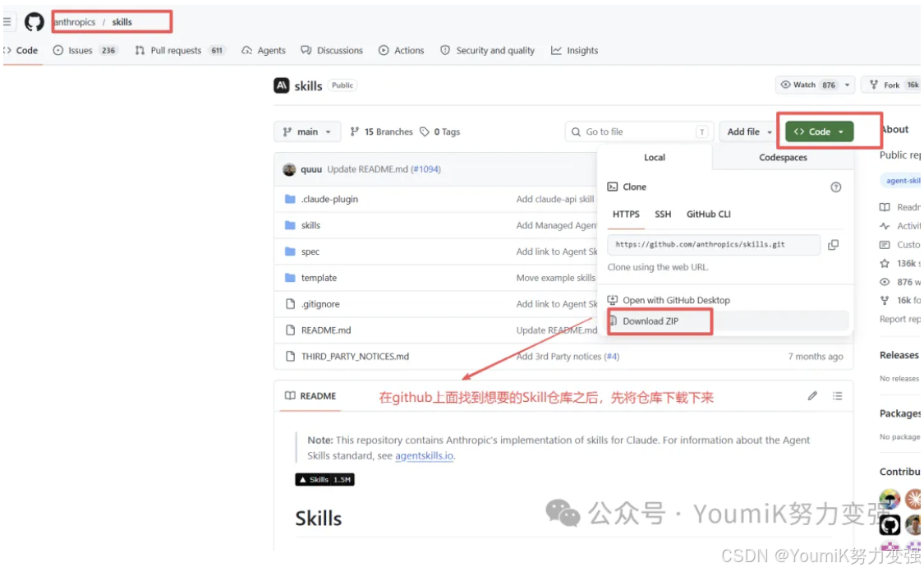Open the Readme sidebar link
This screenshot has height=572, width=924.
(x=900, y=207)
